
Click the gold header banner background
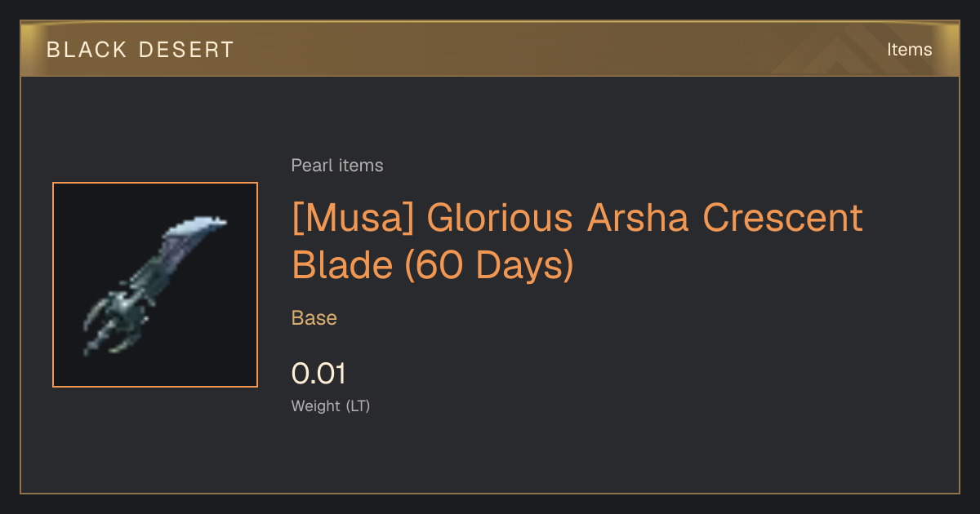490,50
